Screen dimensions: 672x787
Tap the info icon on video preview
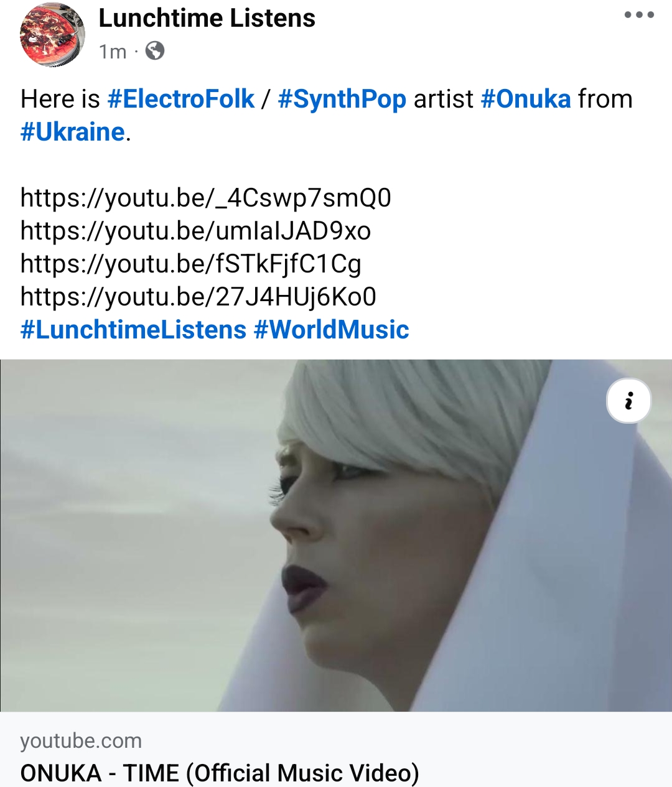629,401
